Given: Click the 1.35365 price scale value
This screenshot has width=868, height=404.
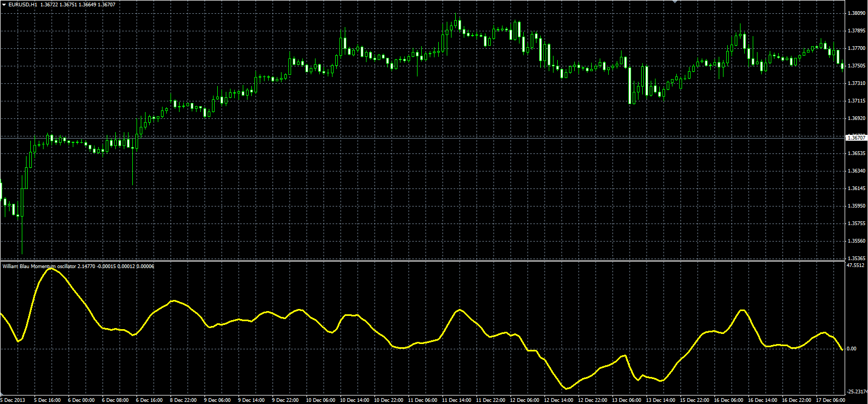Looking at the screenshot, I should point(856,259).
